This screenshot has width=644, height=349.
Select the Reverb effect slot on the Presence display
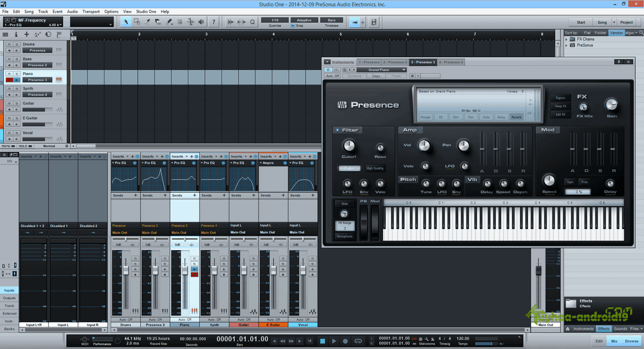(x=516, y=118)
